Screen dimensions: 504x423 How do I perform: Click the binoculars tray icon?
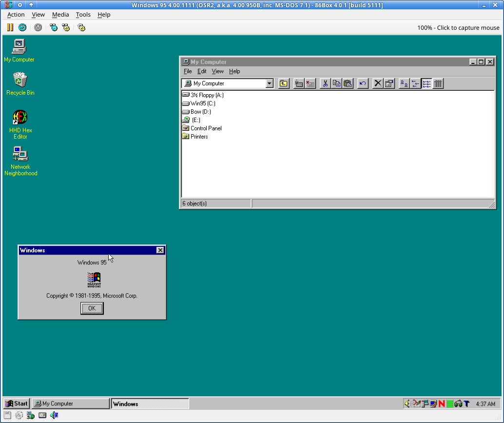click(458, 403)
